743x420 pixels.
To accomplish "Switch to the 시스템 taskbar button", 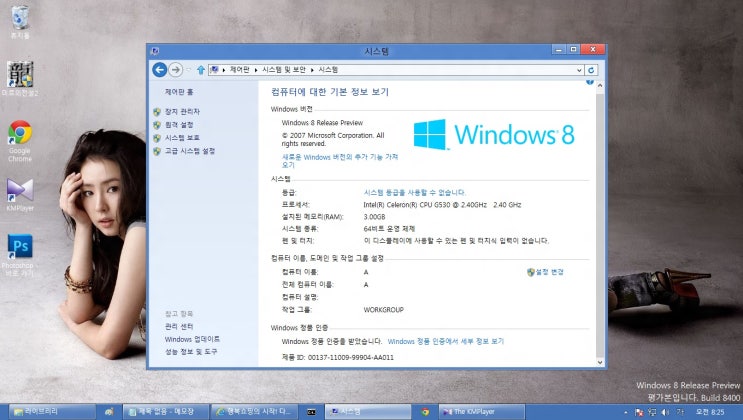I will pyautogui.click(x=368, y=412).
